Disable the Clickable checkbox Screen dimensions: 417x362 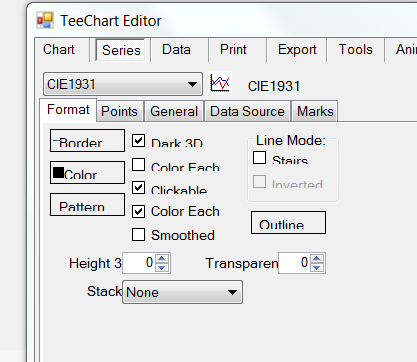(138, 188)
